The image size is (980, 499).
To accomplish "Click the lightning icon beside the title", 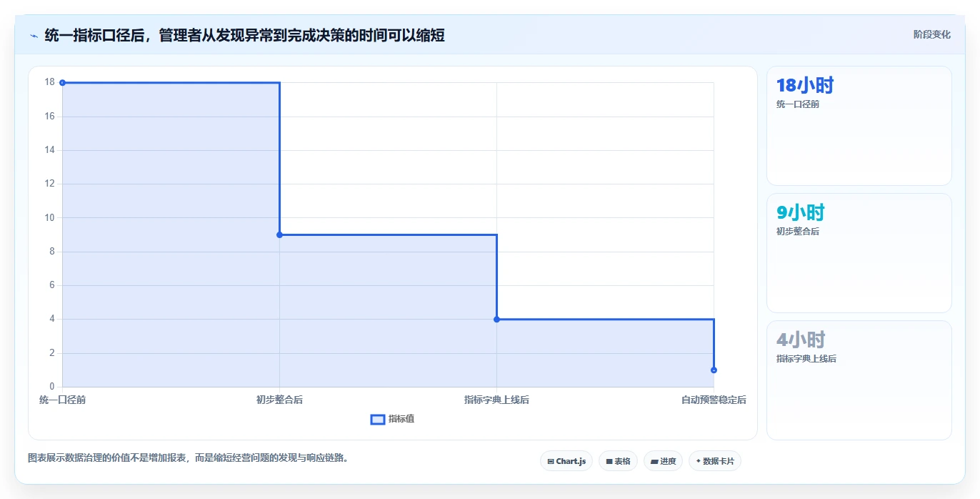I will point(34,36).
